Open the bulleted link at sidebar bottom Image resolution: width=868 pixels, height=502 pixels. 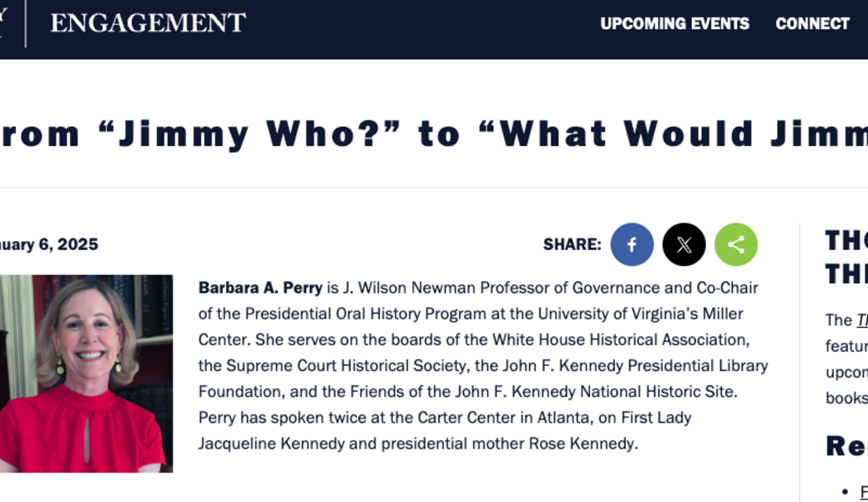(863, 491)
